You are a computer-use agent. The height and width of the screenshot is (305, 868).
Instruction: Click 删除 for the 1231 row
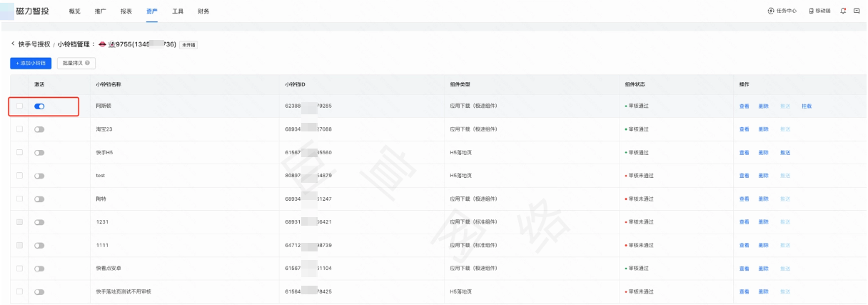(763, 222)
